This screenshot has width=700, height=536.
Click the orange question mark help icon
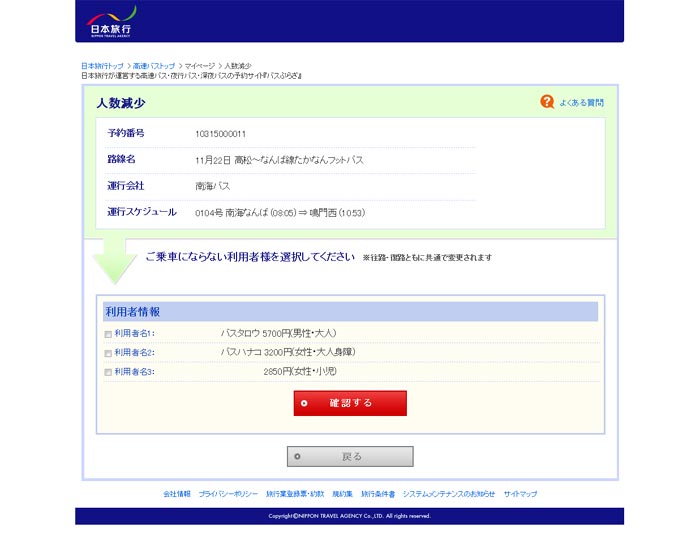(x=547, y=102)
